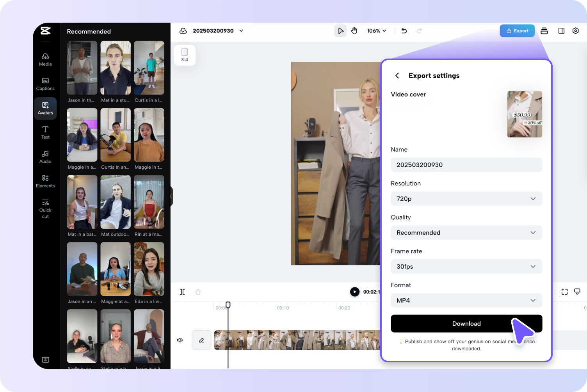Viewport: 587px width, 392px height.
Task: Open the Resolution dropdown showing 720p
Action: click(x=466, y=199)
